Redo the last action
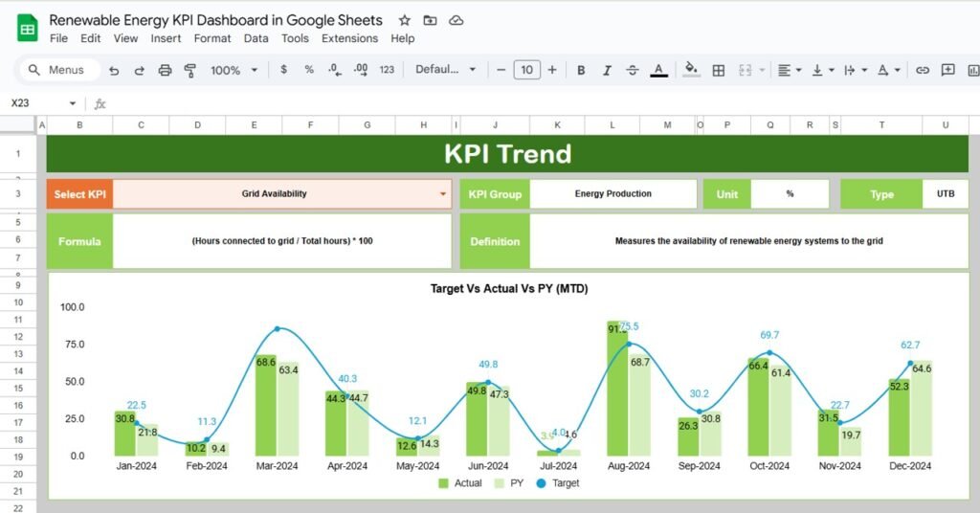Image resolution: width=980 pixels, height=513 pixels. (x=140, y=70)
